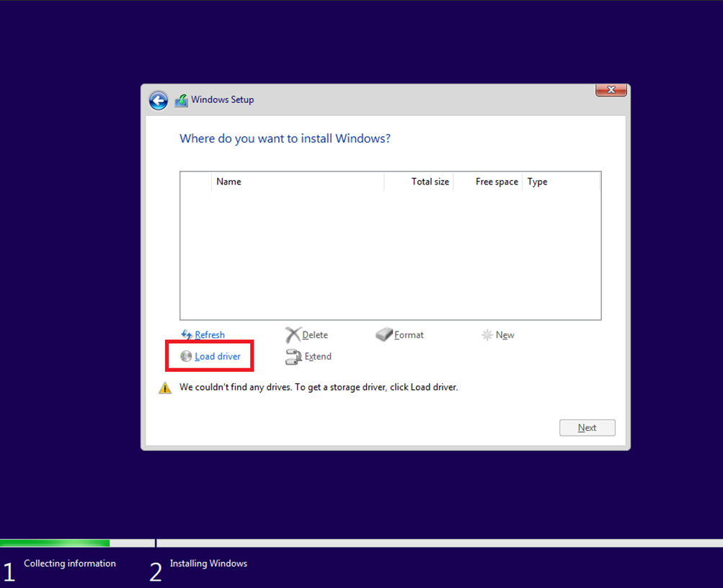This screenshot has height=588, width=723.
Task: Click the Refresh arrows icon
Action: [x=186, y=335]
